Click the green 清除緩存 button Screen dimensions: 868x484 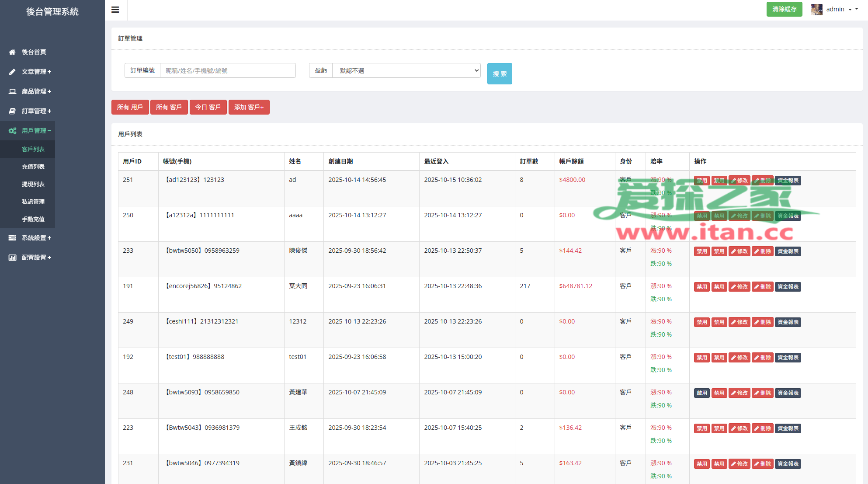[784, 9]
